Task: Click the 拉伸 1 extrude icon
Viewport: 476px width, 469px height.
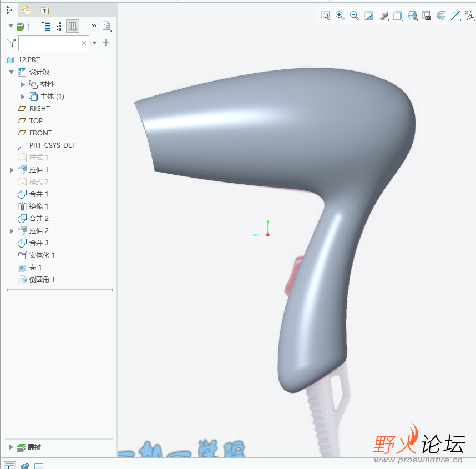Action: 22,170
